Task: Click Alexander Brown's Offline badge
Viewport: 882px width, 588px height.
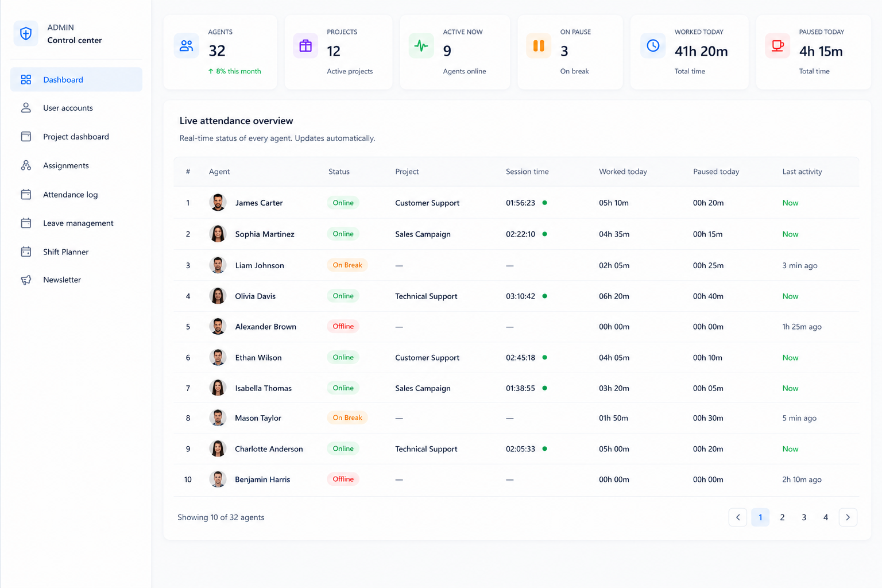Action: pyautogui.click(x=343, y=326)
